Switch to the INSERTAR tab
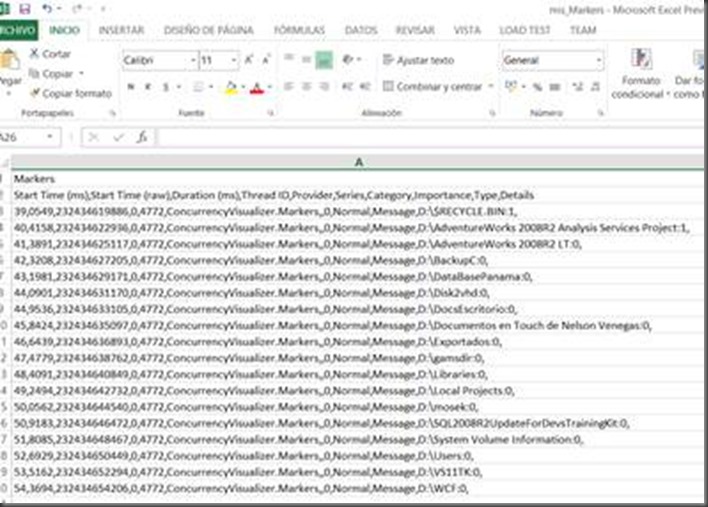Image resolution: width=708 pixels, height=507 pixels. [x=121, y=30]
